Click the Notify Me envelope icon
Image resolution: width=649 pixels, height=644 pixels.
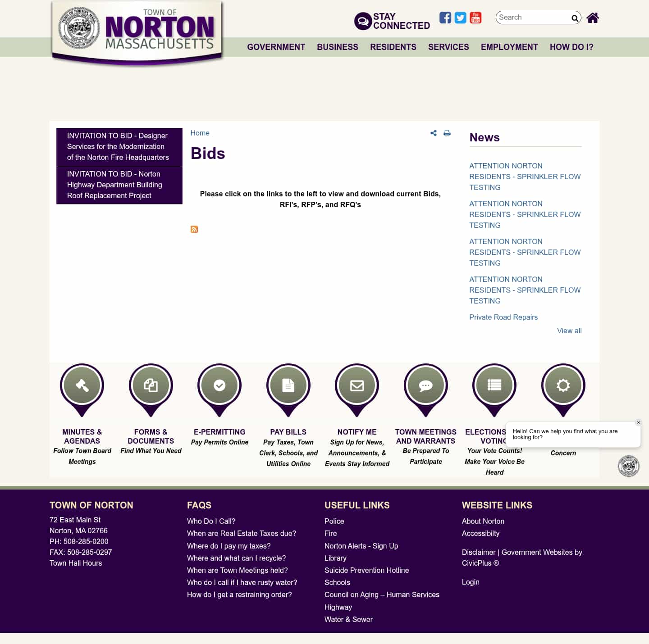pos(356,385)
